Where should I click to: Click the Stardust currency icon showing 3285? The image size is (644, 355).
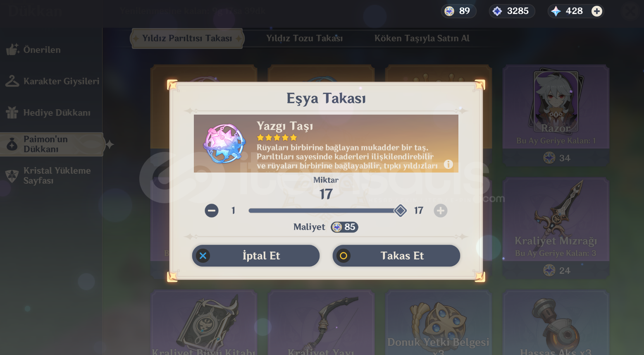pyautogui.click(x=497, y=11)
